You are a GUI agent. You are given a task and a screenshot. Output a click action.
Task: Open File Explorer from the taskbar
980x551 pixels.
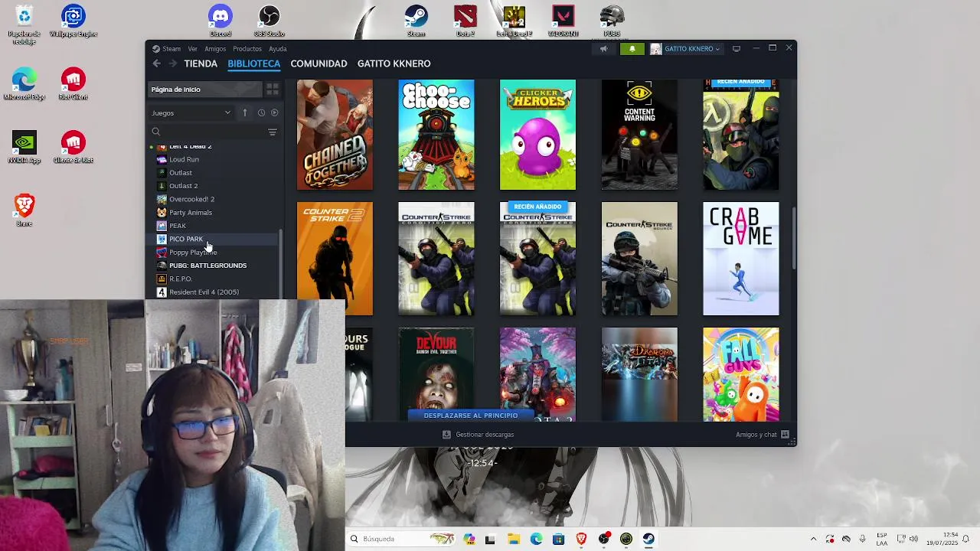[x=513, y=539]
